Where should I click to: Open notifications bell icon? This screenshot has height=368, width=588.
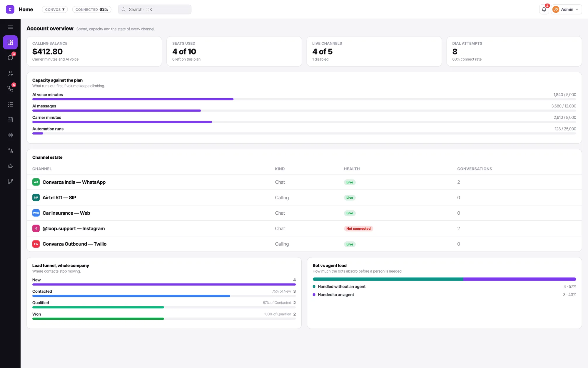(544, 9)
